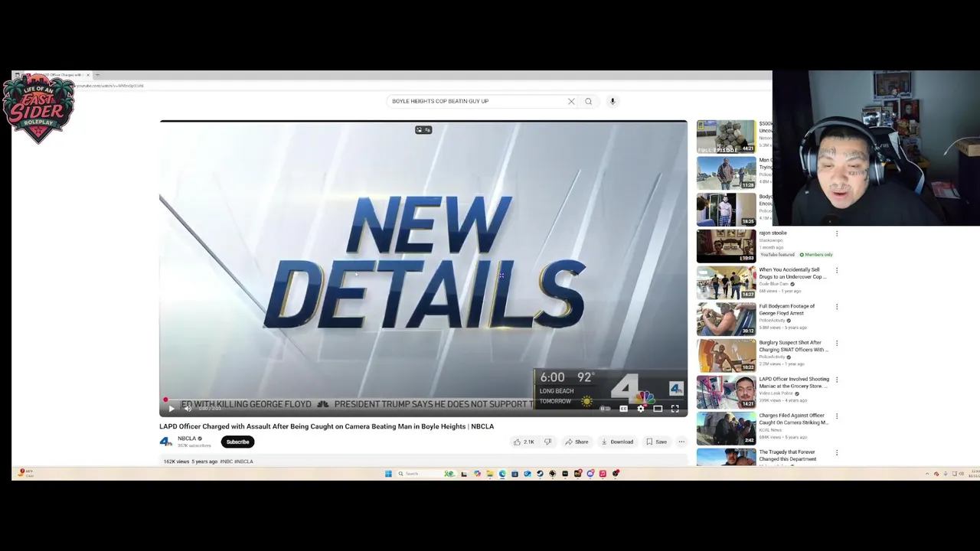The height and width of the screenshot is (551, 980).
Task: Clear the search box with the X icon
Action: pos(571,101)
